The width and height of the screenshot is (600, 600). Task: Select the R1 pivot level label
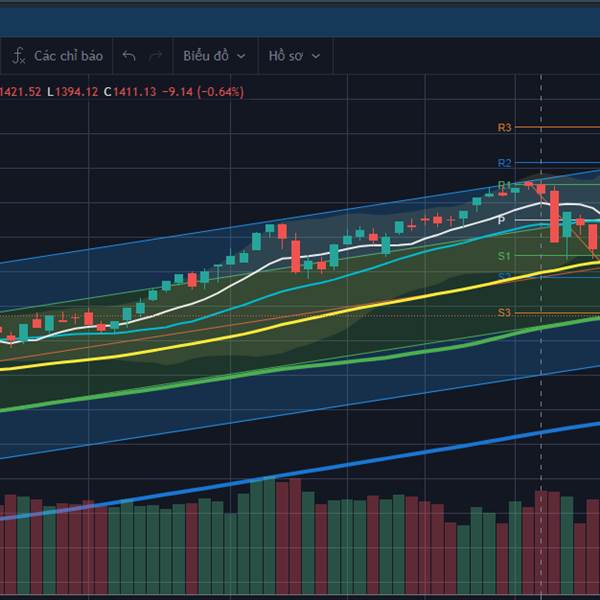tap(504, 186)
